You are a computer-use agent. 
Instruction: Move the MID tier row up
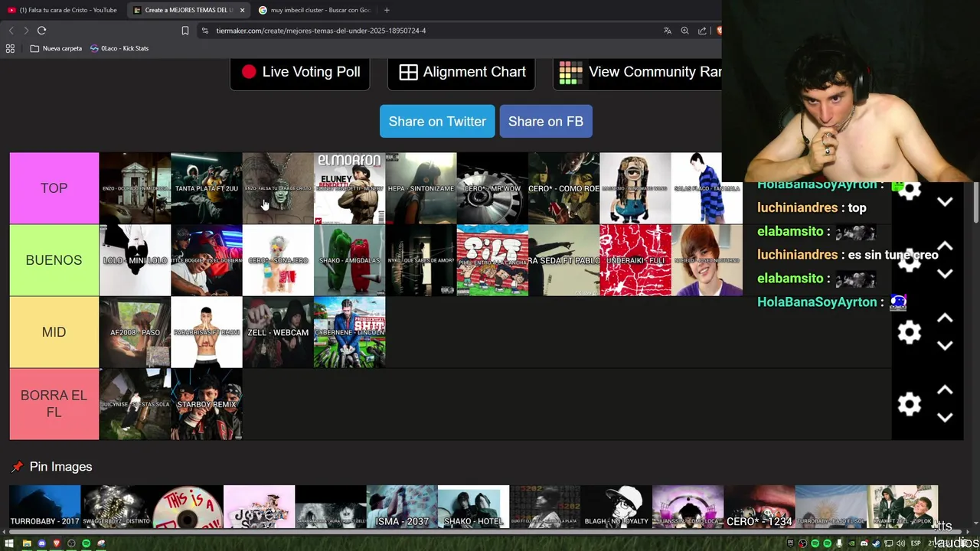[x=945, y=318]
